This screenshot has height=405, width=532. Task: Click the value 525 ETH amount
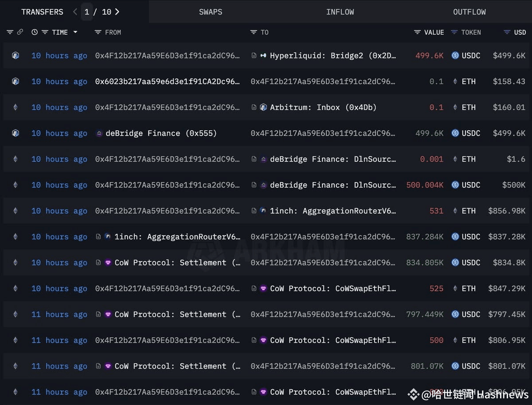coord(436,288)
